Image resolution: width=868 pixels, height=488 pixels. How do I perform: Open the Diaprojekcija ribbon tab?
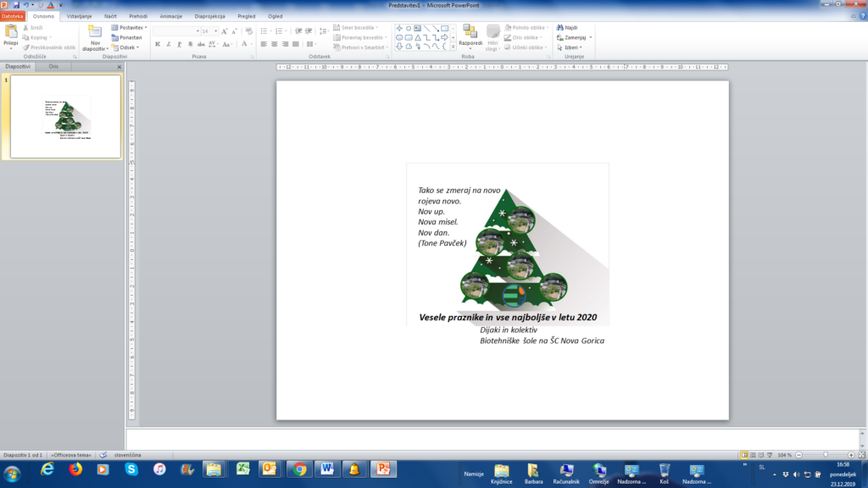[x=210, y=17]
